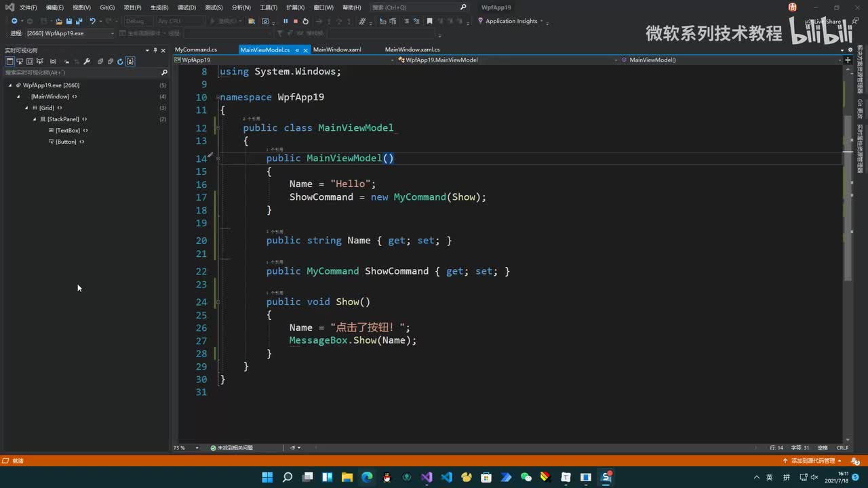The width and height of the screenshot is (868, 488).
Task: Click the CRLF line ending indicator
Action: coord(842,447)
